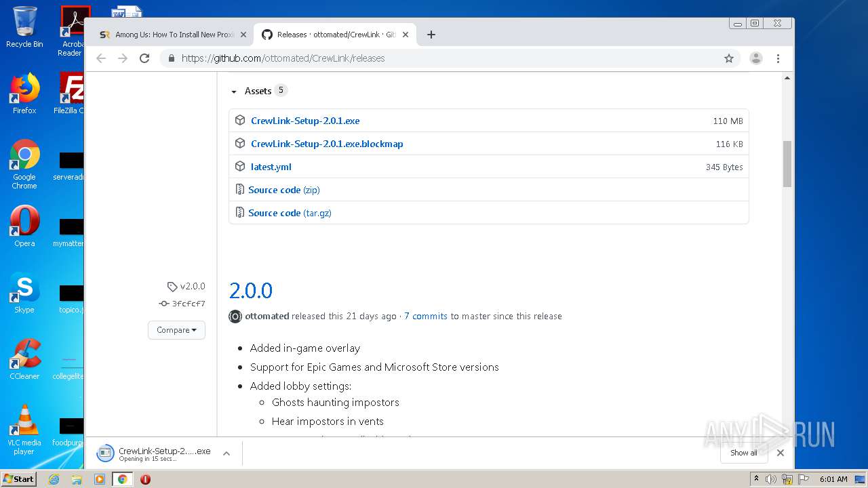Screen dimensions: 868x488
Task: Bookmark this page with the star icon
Action: [729, 58]
